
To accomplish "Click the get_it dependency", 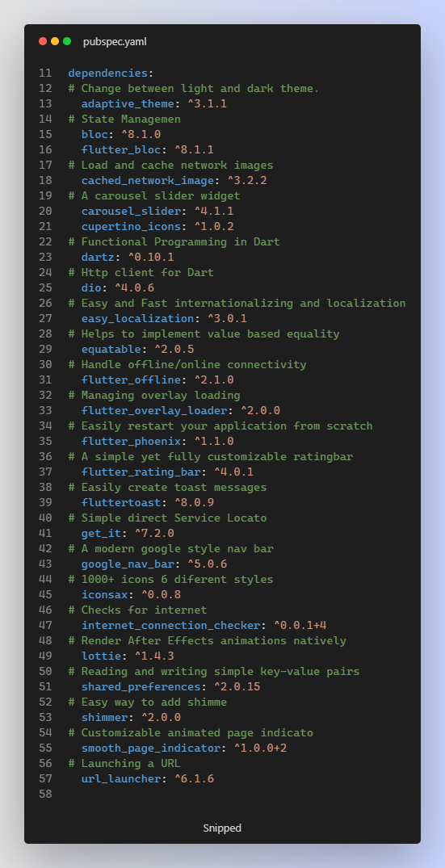I will (101, 534).
